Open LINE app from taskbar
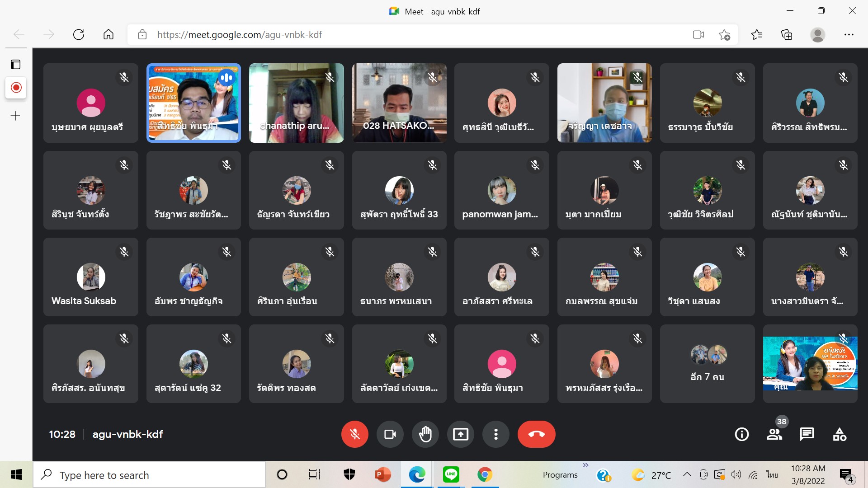 451,474
